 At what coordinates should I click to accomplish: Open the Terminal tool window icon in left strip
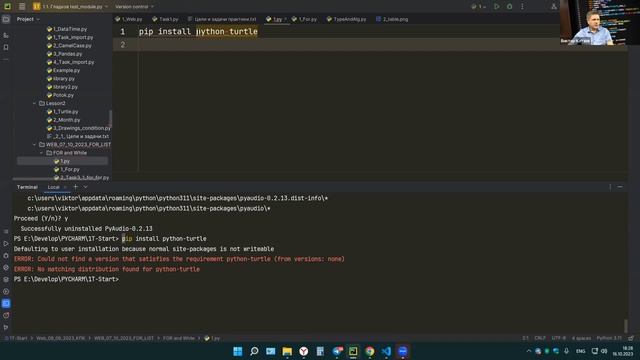coord(6,303)
